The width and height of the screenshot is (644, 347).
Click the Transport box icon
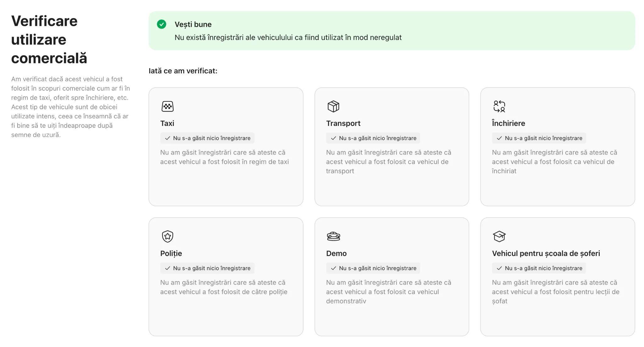tap(333, 106)
